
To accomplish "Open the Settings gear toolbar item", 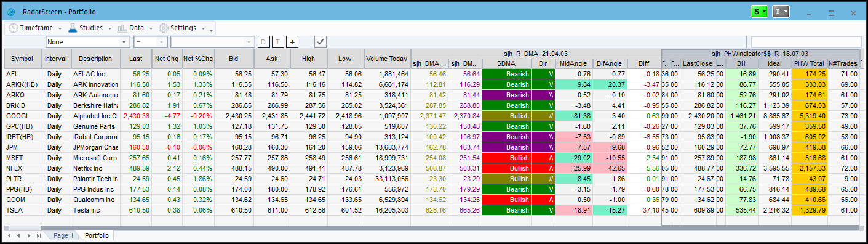I will [x=182, y=28].
